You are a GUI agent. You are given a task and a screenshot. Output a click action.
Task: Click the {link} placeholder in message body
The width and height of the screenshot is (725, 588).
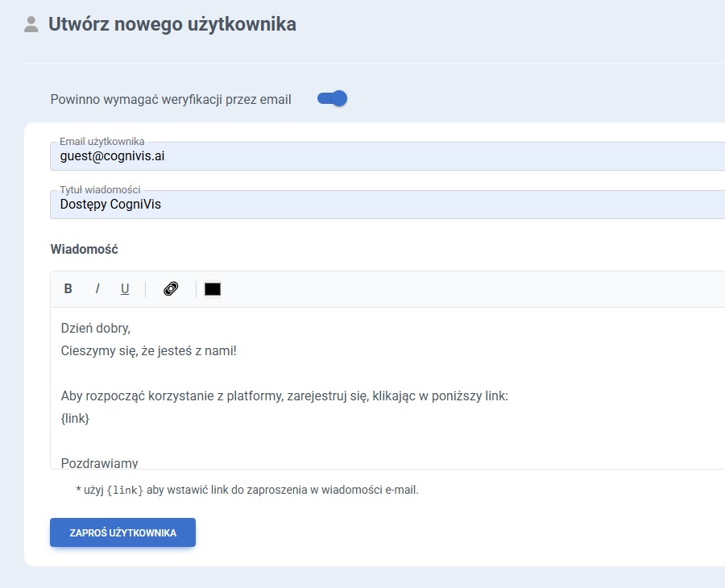[x=75, y=419]
